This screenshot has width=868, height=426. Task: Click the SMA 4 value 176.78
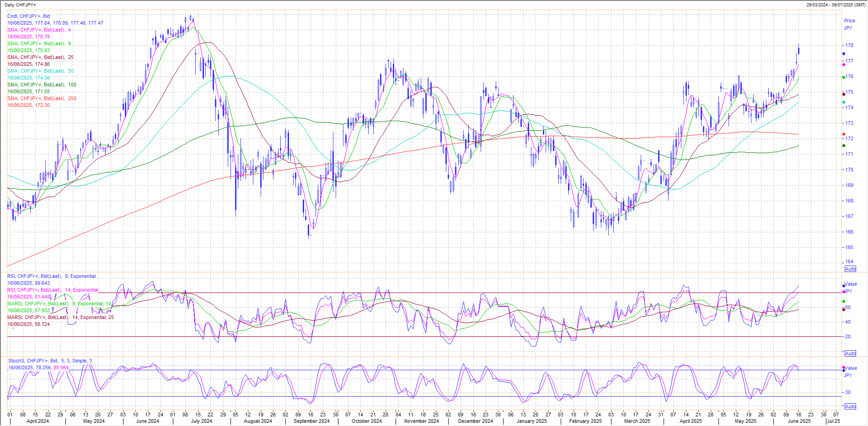(x=28, y=37)
